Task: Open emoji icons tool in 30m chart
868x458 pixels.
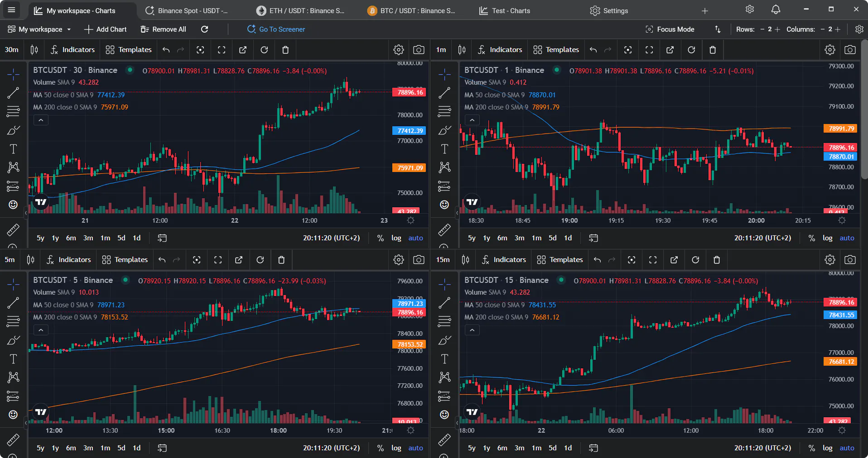Action: pyautogui.click(x=13, y=205)
